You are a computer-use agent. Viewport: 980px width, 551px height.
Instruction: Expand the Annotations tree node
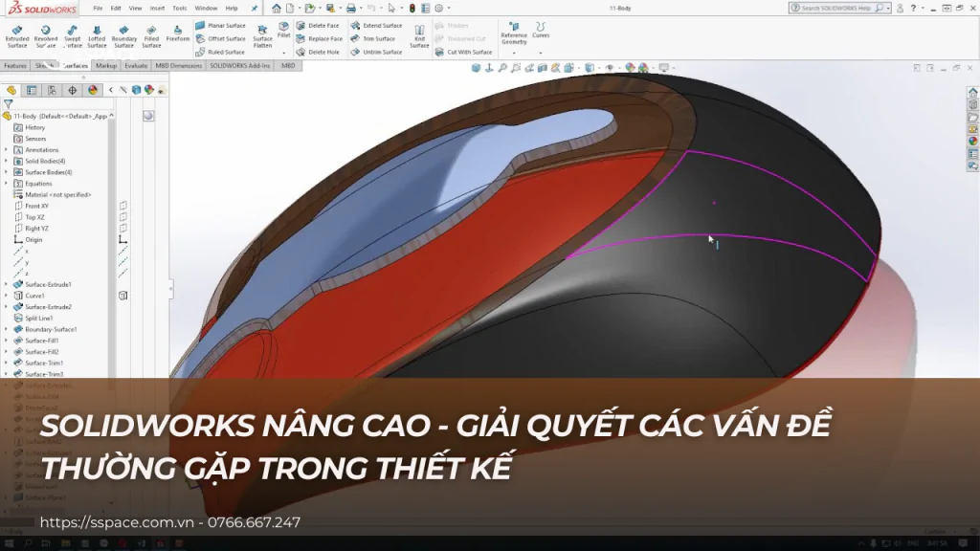coord(7,150)
